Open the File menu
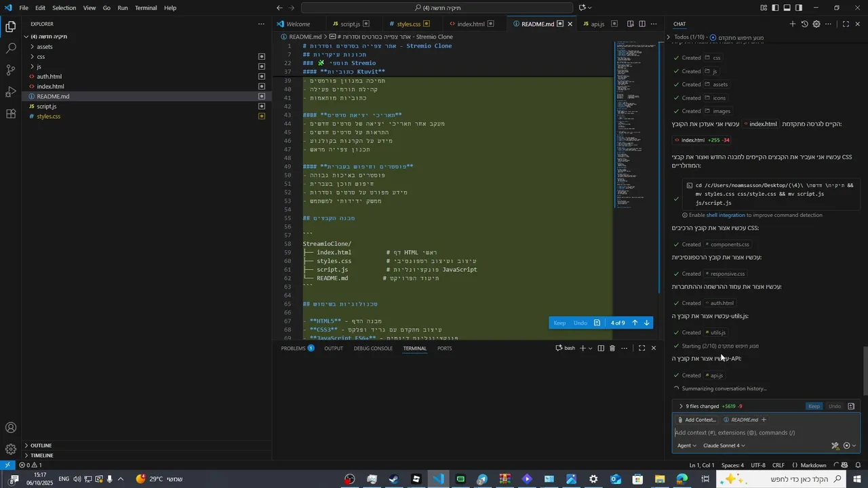This screenshot has height=488, width=868. click(24, 8)
